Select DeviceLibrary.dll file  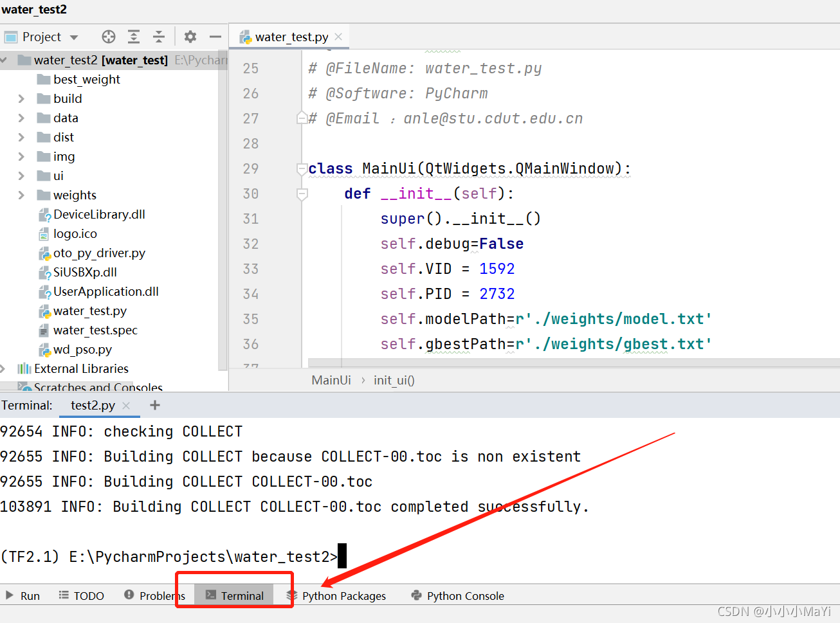point(99,214)
